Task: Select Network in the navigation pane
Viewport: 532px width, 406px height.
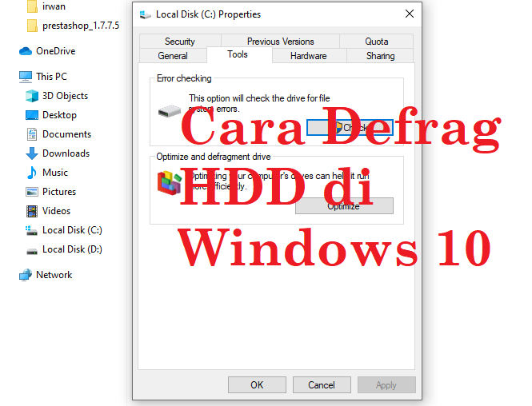Action: (54, 275)
